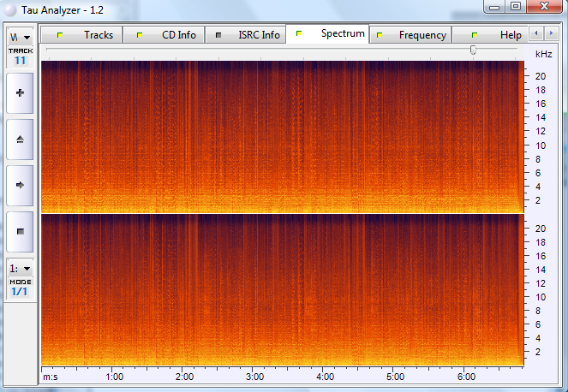
Task: Click the stop button
Action: 20,232
